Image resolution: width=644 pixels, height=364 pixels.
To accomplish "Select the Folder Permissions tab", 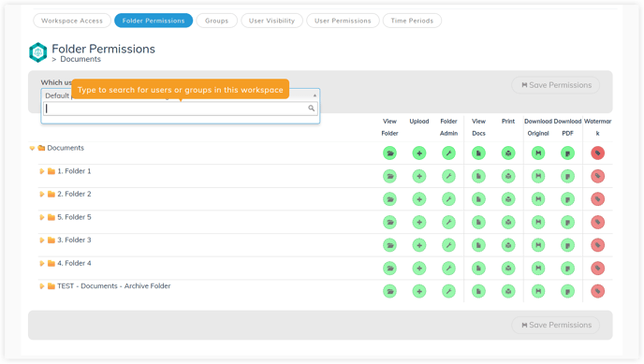I will click(154, 21).
